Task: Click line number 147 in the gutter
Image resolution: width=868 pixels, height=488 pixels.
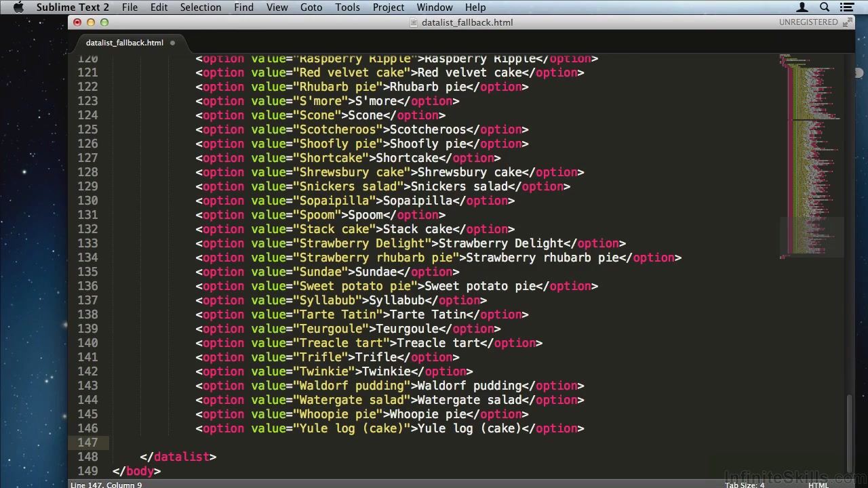Action: [87, 443]
